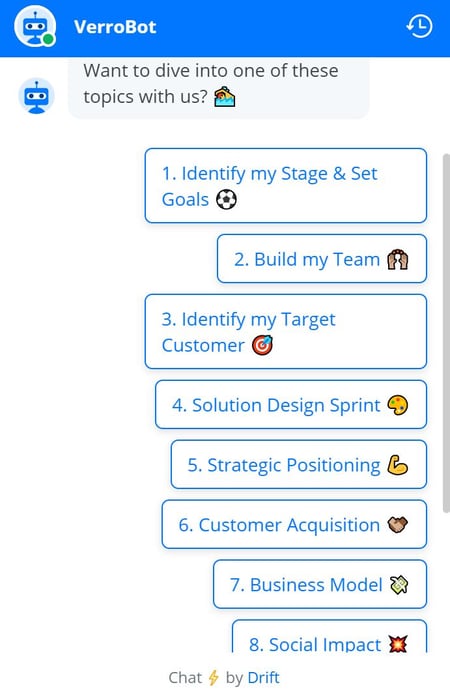Select the '2. Build my Team' option

coord(322,259)
